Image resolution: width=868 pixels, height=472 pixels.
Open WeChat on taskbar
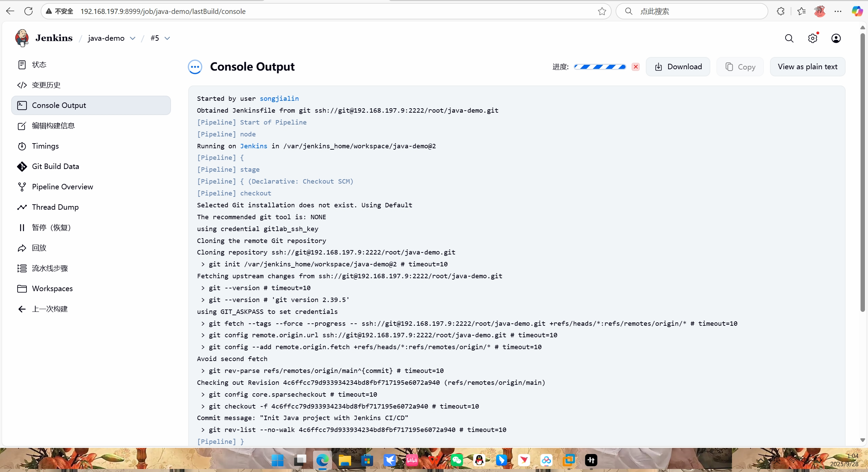[457, 460]
